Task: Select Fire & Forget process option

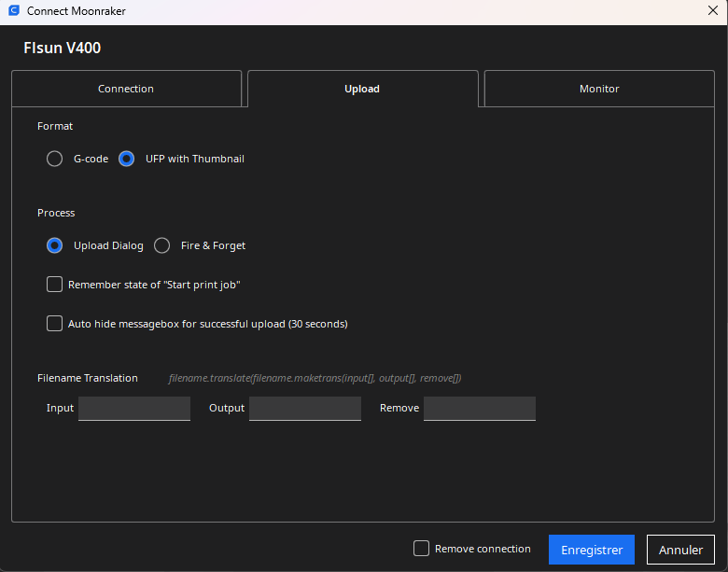Action: [x=162, y=245]
